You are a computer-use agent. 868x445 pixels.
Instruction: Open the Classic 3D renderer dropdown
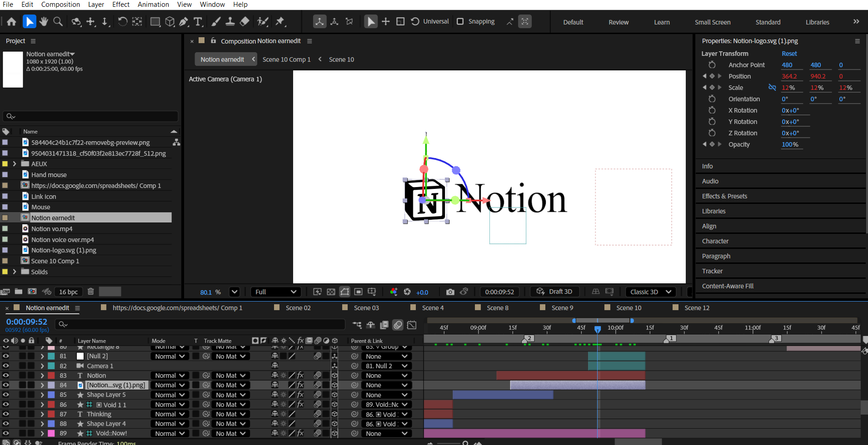tap(650, 292)
